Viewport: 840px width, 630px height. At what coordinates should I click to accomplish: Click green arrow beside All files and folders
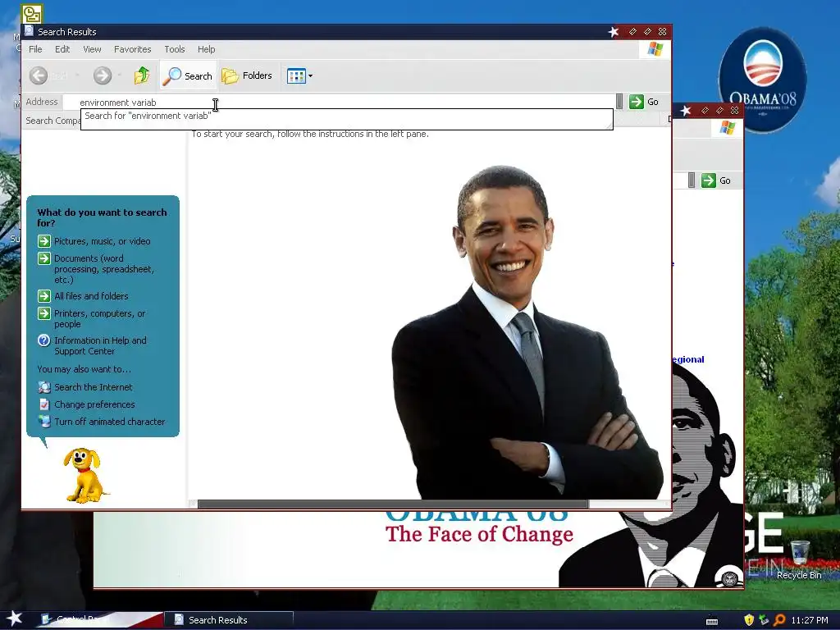44,296
